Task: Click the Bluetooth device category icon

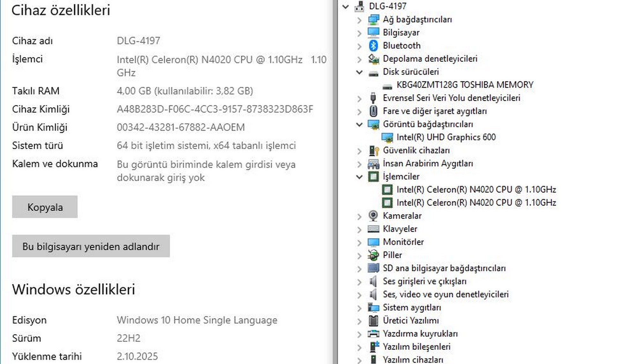Action: 373,46
